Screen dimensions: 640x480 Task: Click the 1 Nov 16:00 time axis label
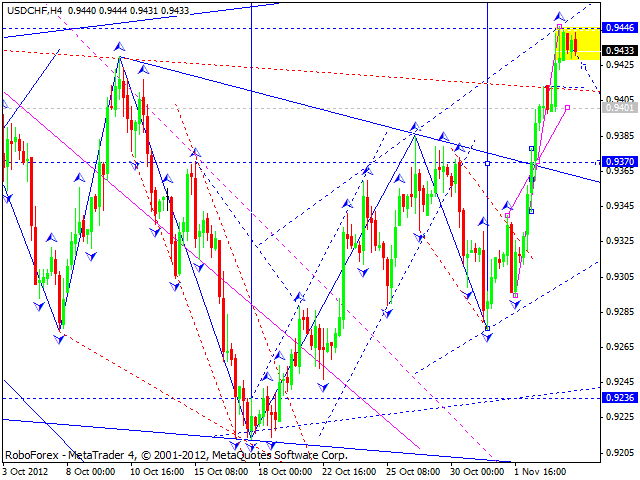(540, 472)
